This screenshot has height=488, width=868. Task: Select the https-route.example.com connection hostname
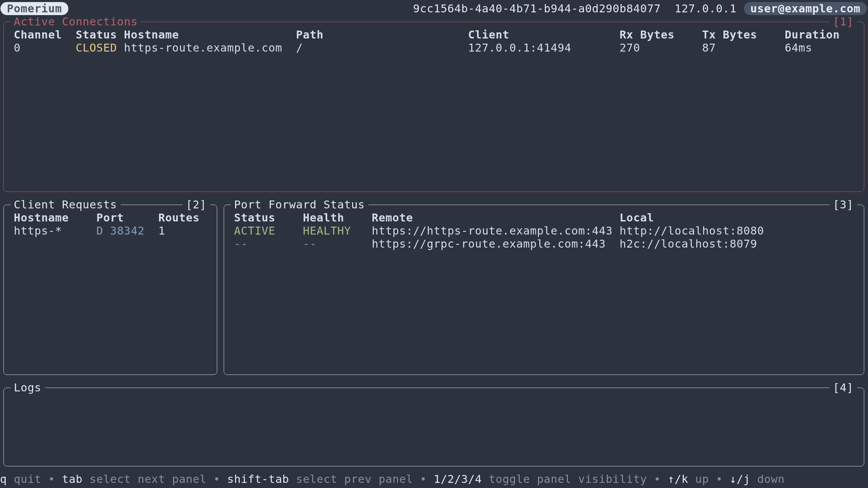point(203,48)
